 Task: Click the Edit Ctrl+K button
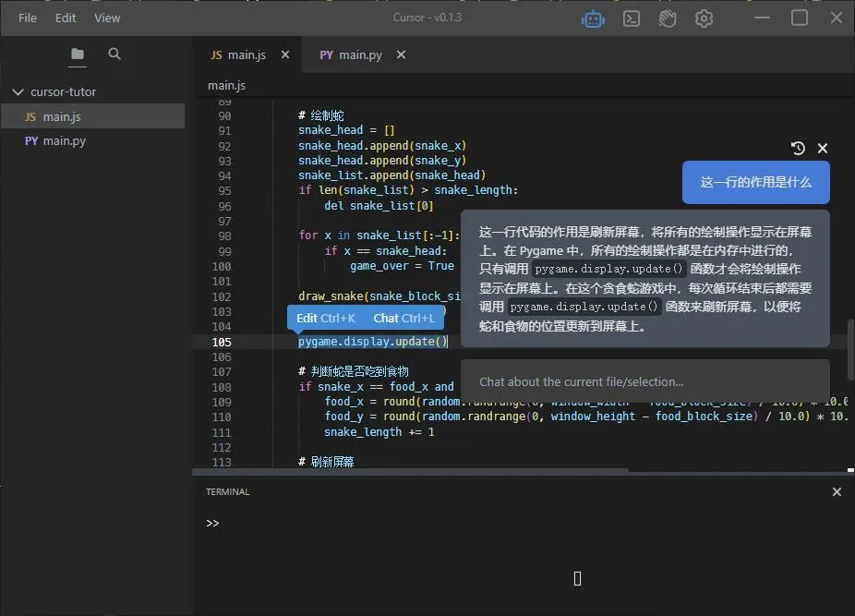point(326,318)
